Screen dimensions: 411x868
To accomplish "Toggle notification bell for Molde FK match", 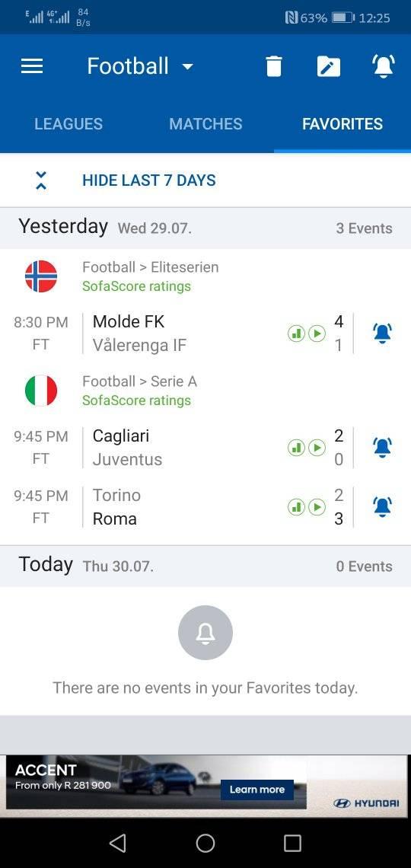I will point(382,333).
